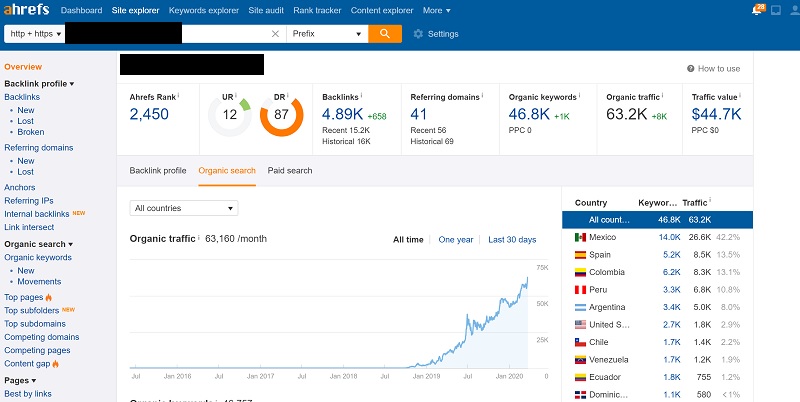The image size is (800, 402).
Task: Click the UR donut chart
Action: point(230,115)
